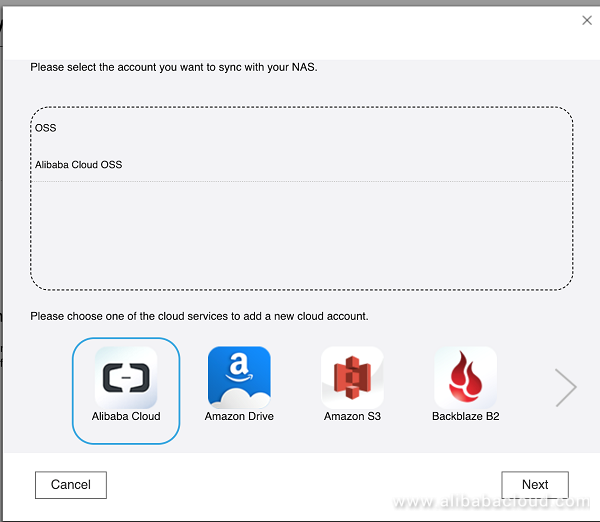The height and width of the screenshot is (522, 600).
Task: Show more cloud services with right chevron
Action: point(566,387)
